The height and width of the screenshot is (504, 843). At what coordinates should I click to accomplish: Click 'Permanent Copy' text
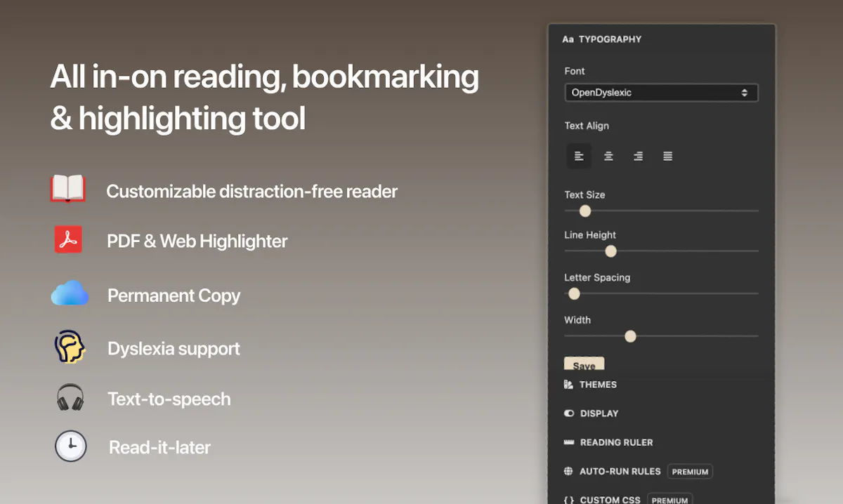pyautogui.click(x=174, y=296)
